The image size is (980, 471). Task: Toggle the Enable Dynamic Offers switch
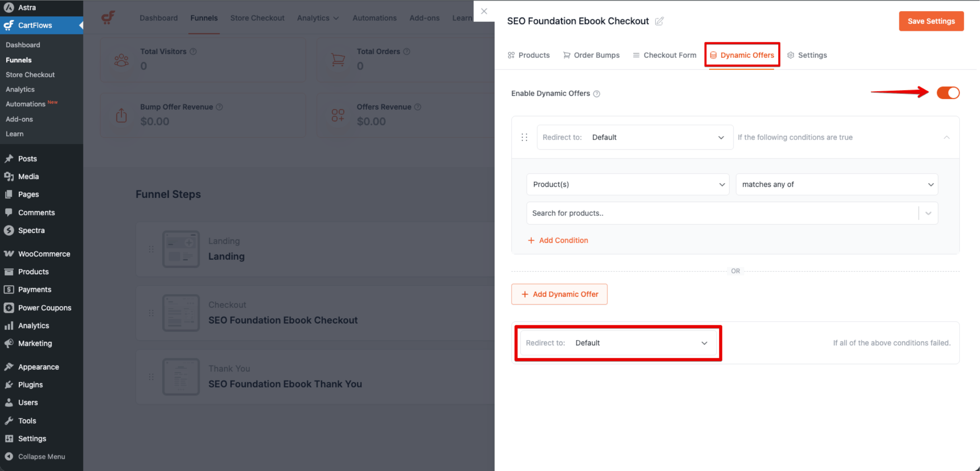pyautogui.click(x=948, y=93)
